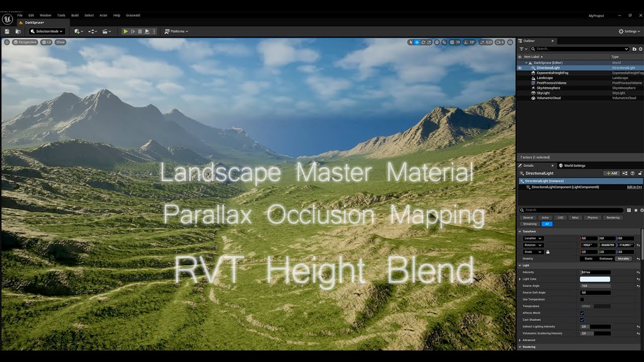Select Landscape actor in the Outliner
Screen dimensions: 644x362
point(544,78)
